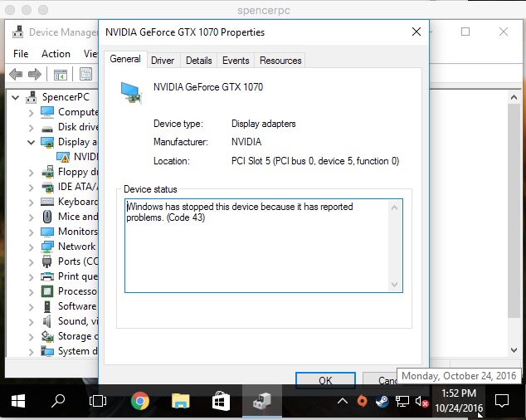This screenshot has width=526, height=420.
Task: Expand the Computer category
Action: tap(32, 112)
